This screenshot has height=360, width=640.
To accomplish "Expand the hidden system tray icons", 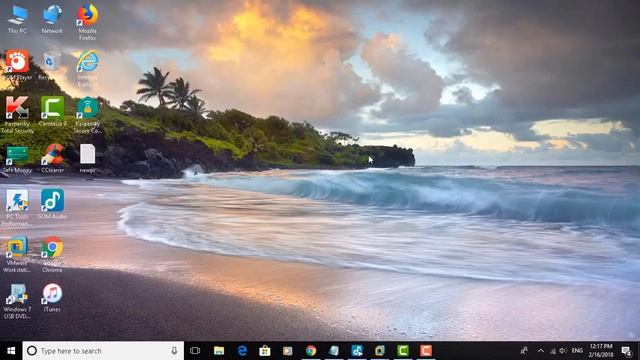I will (x=541, y=351).
